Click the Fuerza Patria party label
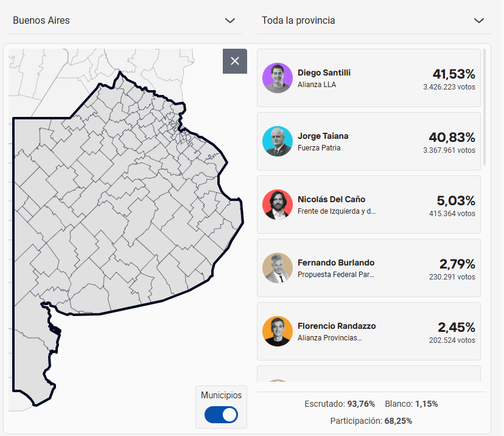504x436 pixels. coord(319,148)
